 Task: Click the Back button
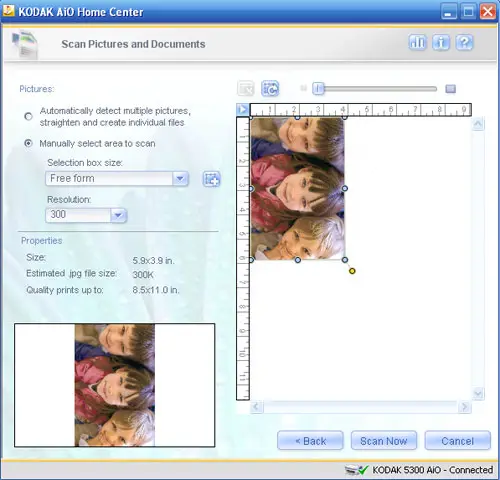tap(310, 441)
